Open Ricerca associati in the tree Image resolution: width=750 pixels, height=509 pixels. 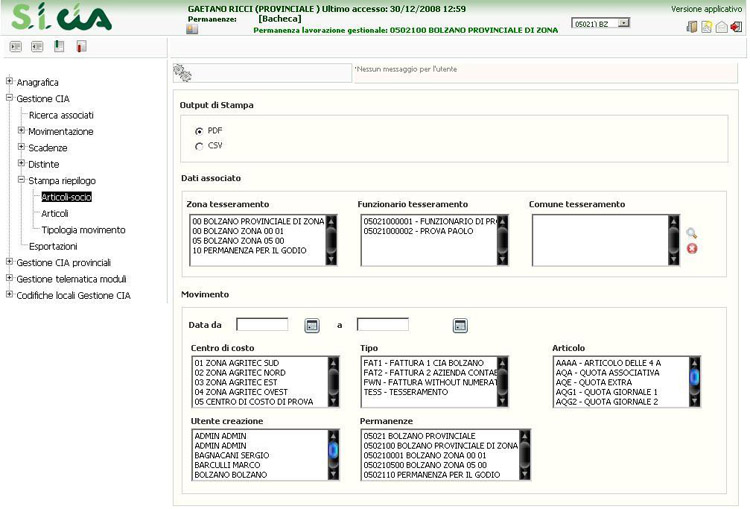(x=61, y=115)
